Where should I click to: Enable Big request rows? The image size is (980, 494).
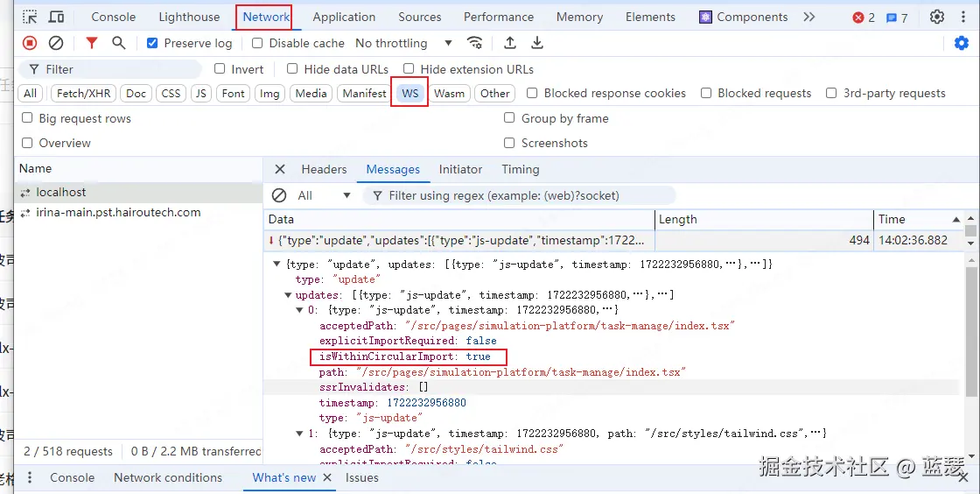coord(27,118)
